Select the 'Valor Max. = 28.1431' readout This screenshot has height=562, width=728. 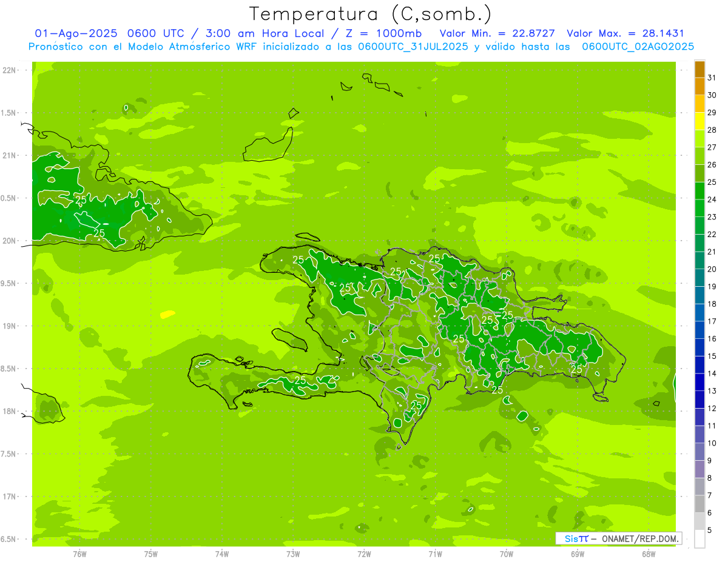625,33
